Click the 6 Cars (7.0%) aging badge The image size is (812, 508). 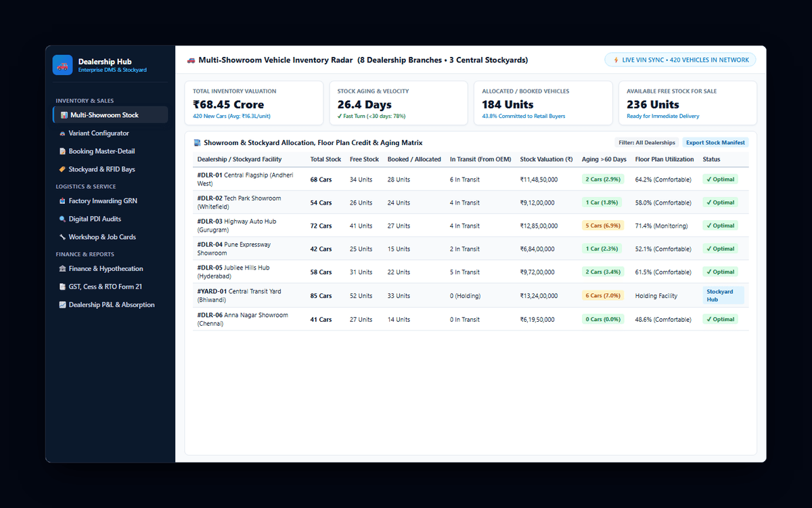(603, 295)
